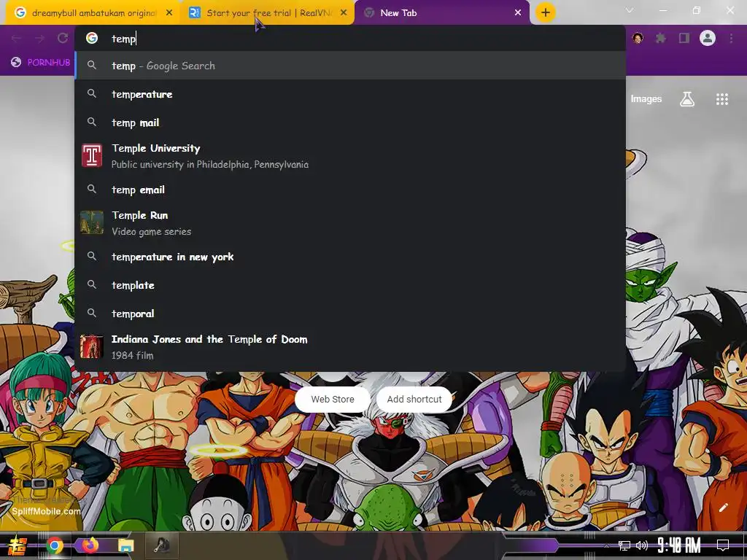
Task: Click the address bar containing temp
Action: pyautogui.click(x=350, y=39)
